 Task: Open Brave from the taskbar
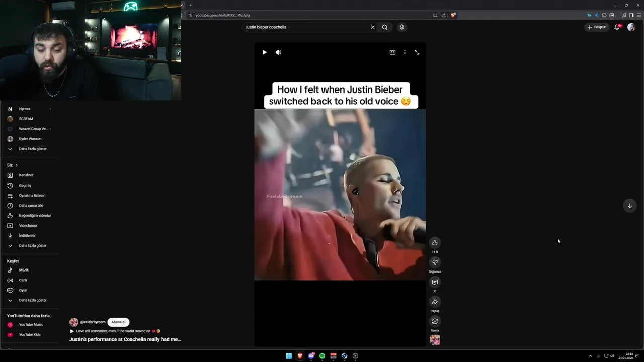tap(300, 356)
